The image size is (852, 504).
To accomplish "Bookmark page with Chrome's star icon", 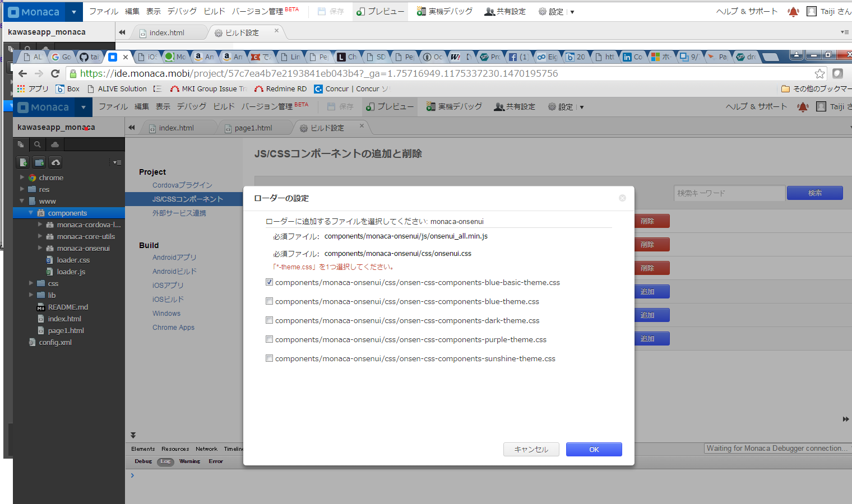I will point(819,73).
